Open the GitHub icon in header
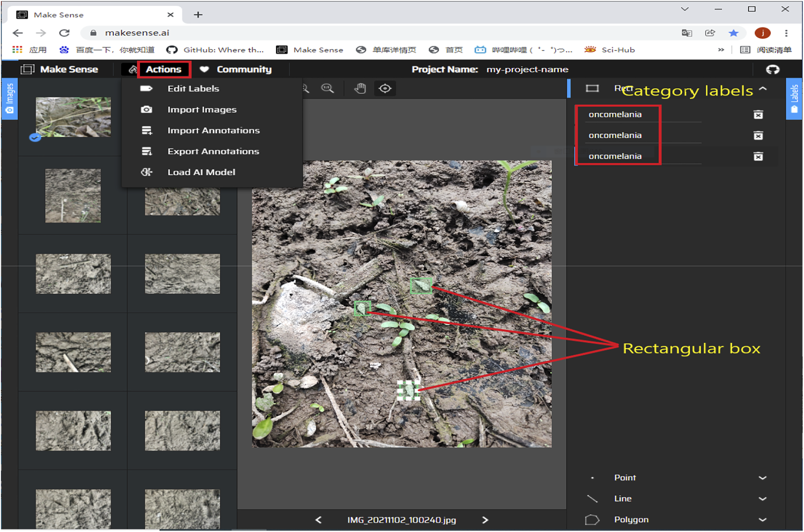This screenshot has width=804, height=532. point(772,69)
